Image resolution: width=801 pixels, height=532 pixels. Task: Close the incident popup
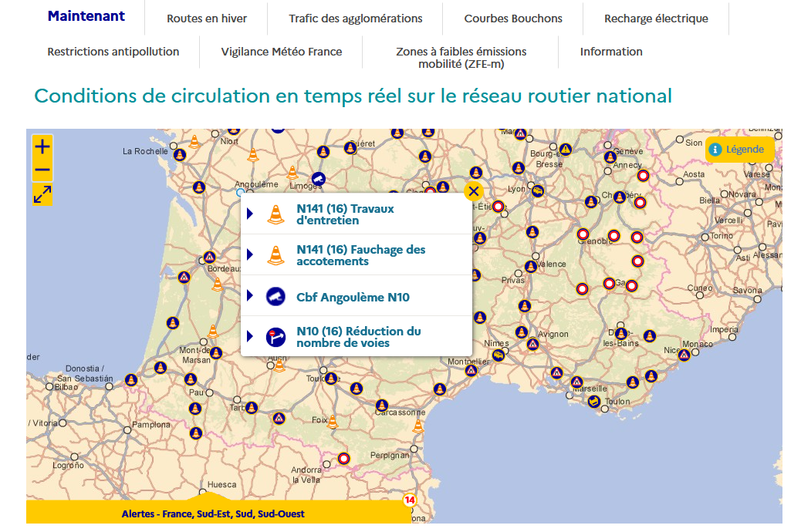[474, 191]
